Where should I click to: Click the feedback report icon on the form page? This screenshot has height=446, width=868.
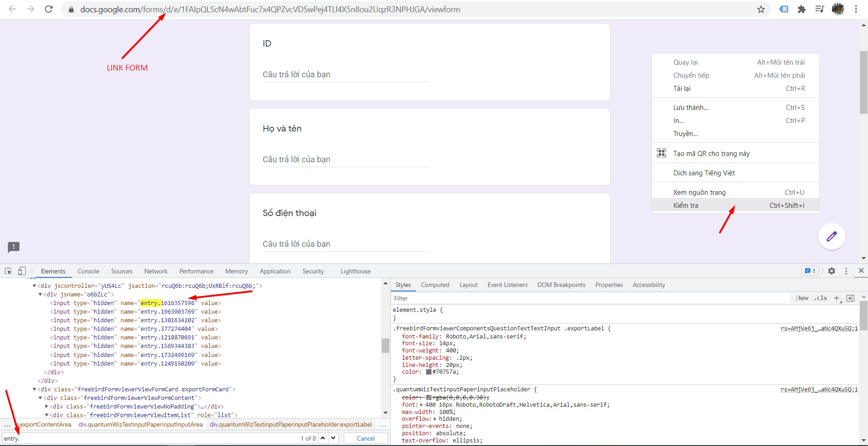14,247
